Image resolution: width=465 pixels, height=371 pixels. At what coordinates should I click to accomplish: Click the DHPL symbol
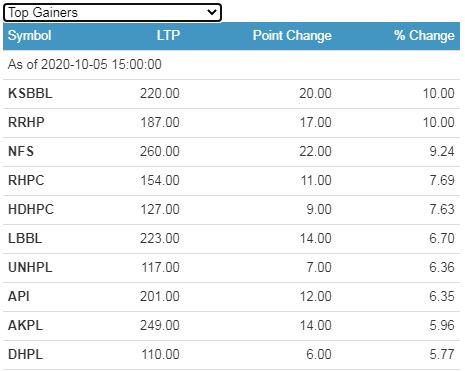26,354
